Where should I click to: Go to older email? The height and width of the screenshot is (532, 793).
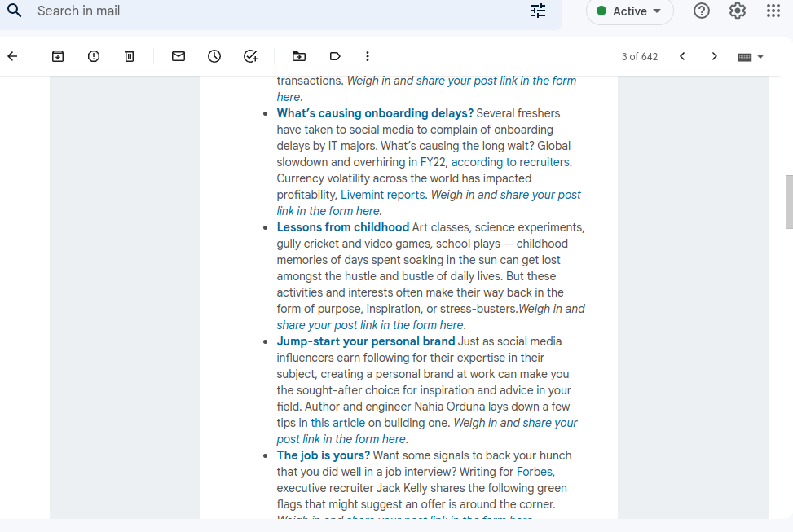714,56
